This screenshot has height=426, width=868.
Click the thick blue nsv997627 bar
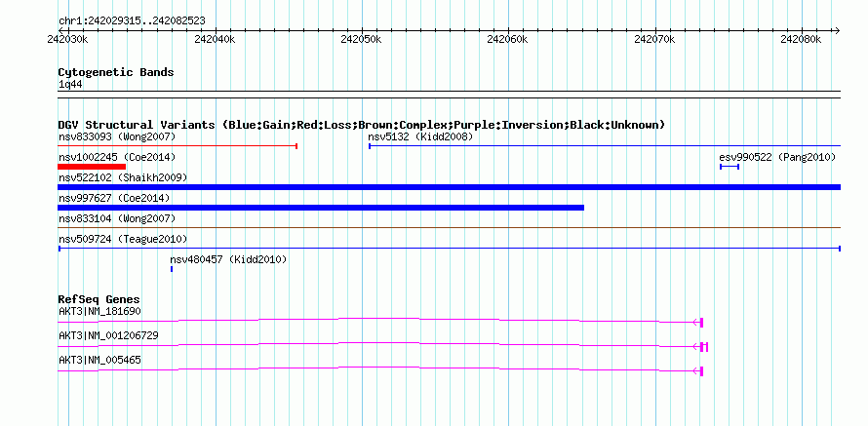pyautogui.click(x=321, y=208)
